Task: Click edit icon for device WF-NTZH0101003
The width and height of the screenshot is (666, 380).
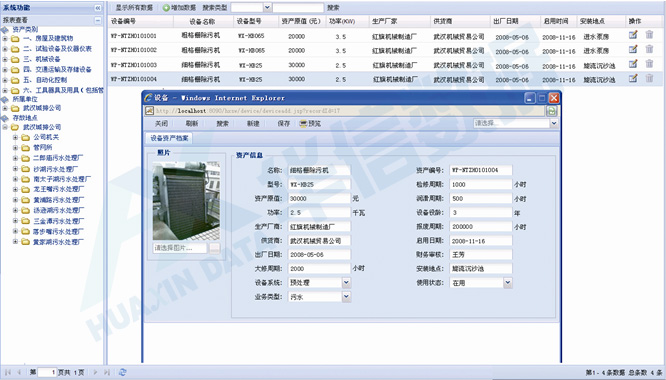Action: [633, 64]
